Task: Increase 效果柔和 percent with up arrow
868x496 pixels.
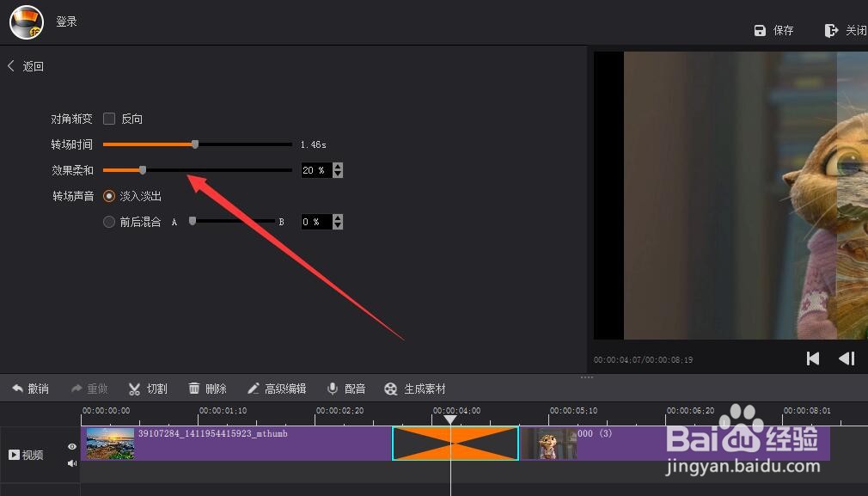Action: click(338, 166)
